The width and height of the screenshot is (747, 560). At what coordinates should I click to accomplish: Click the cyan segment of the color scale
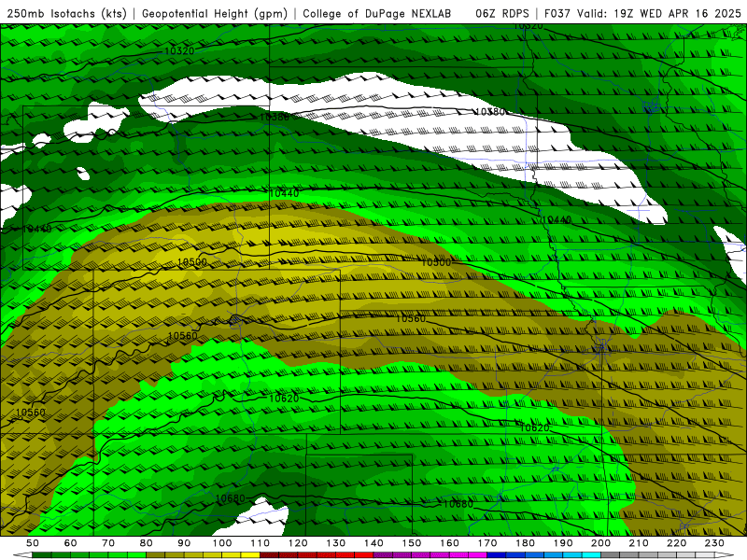coord(591,554)
